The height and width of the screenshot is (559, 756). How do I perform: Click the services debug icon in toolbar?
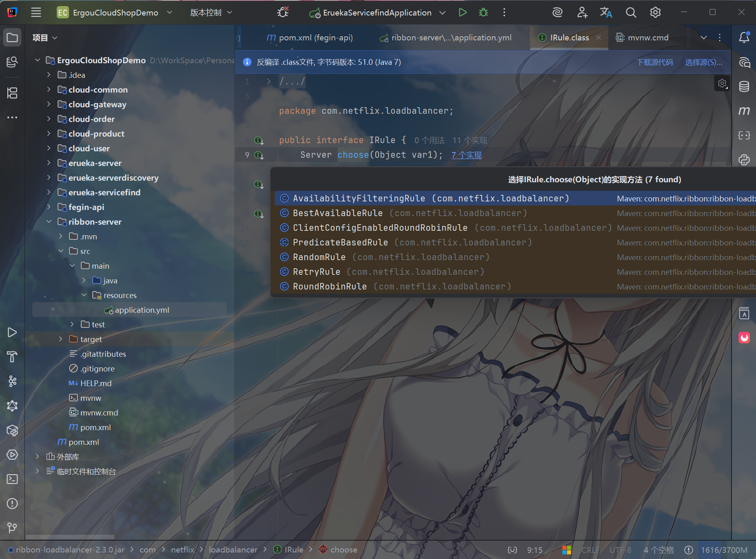[283, 13]
